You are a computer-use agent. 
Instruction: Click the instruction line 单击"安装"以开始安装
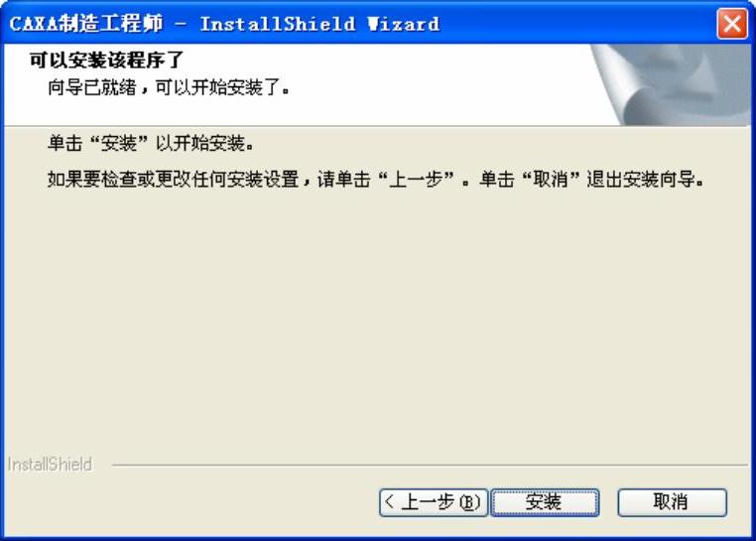point(151,143)
